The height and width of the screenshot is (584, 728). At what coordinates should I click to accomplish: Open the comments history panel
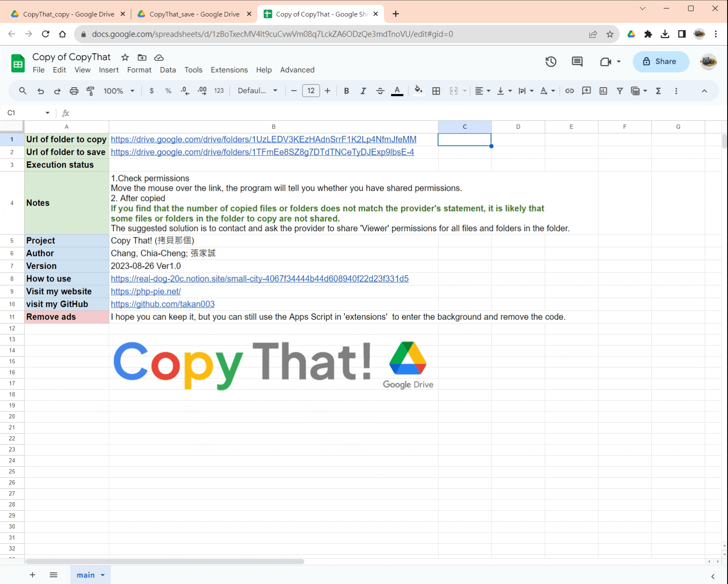(x=577, y=62)
